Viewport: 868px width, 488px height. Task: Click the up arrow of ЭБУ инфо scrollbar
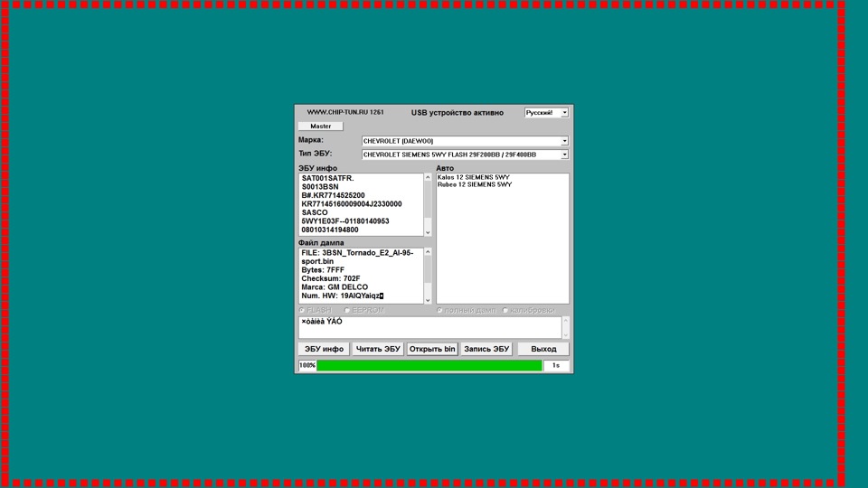[x=428, y=178]
